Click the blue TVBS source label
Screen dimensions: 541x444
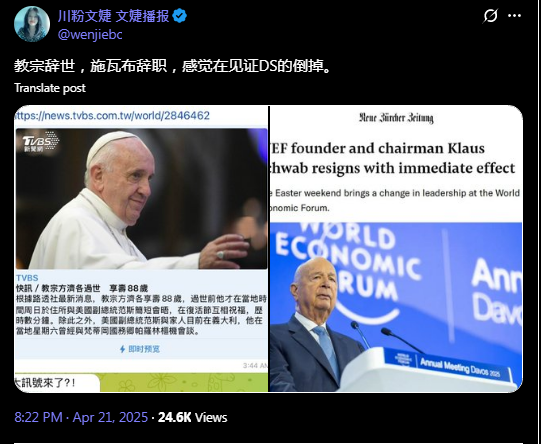27,278
